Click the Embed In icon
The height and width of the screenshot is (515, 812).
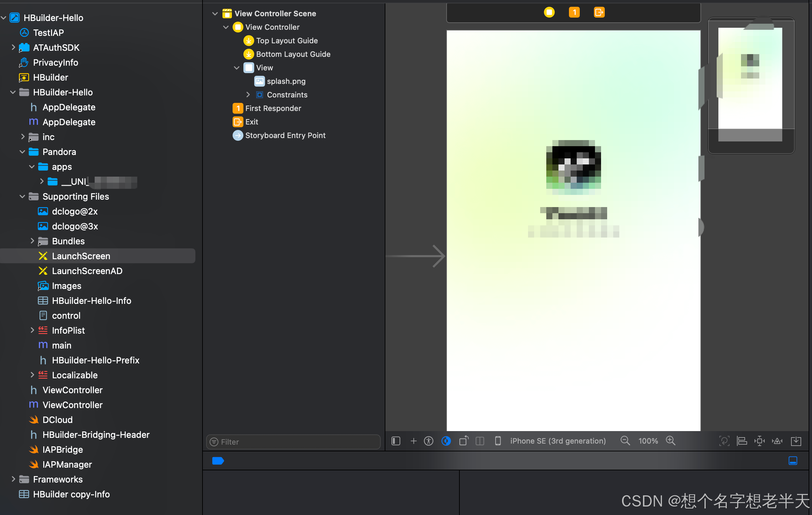coord(796,441)
